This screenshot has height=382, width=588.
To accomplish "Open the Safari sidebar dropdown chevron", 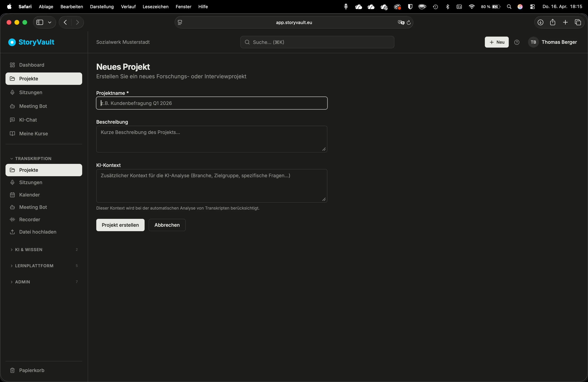I will (50, 23).
